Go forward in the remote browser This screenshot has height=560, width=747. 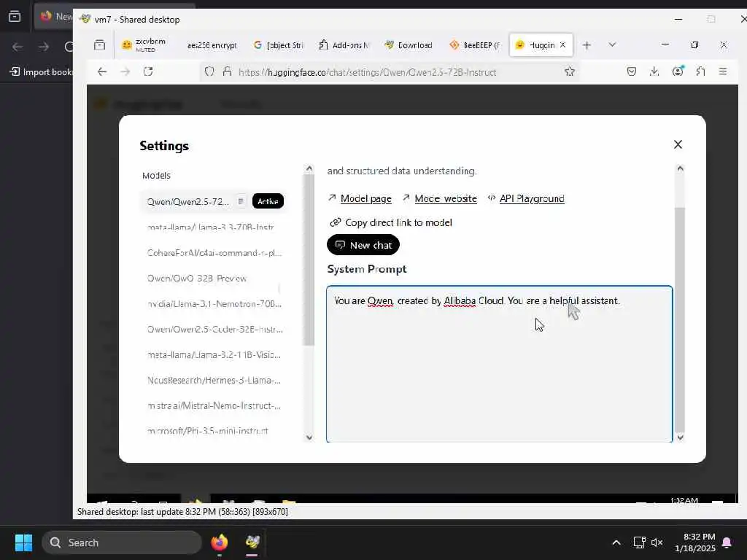coord(125,72)
